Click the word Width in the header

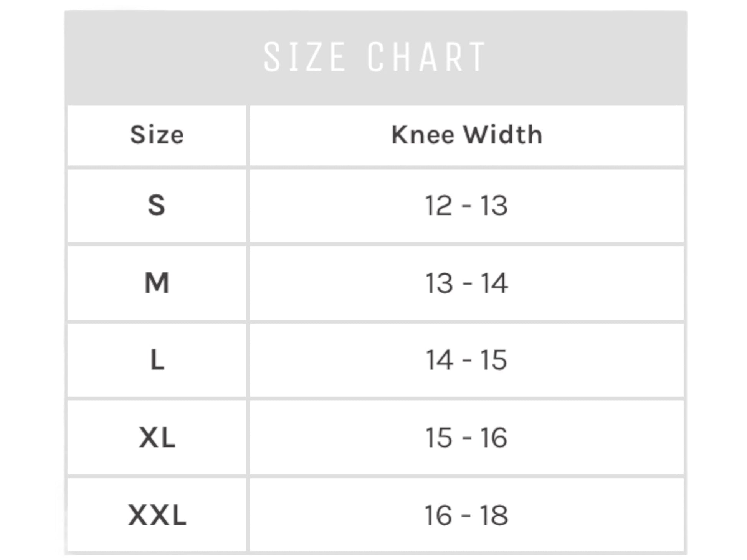tap(503, 135)
